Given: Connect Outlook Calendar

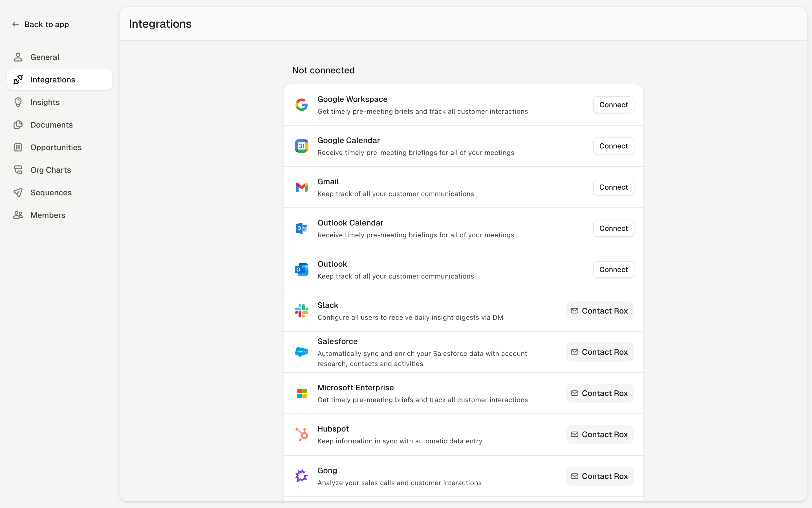Looking at the screenshot, I should [x=613, y=229].
